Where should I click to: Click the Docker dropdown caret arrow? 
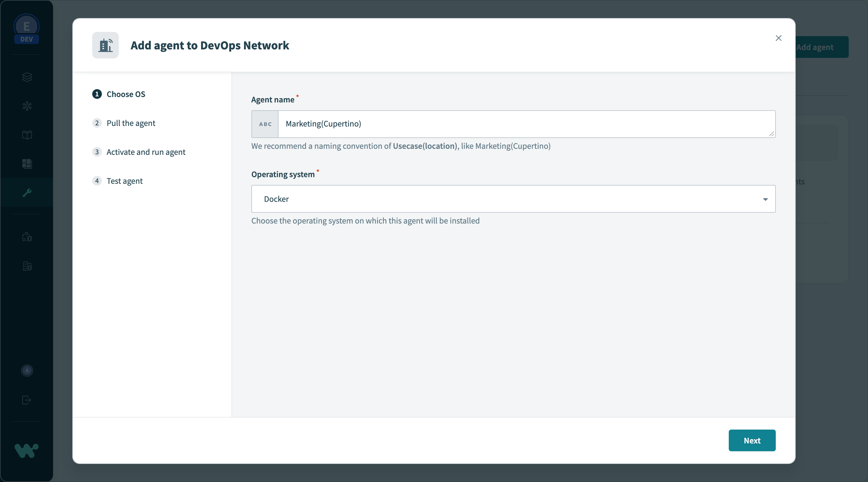(765, 199)
